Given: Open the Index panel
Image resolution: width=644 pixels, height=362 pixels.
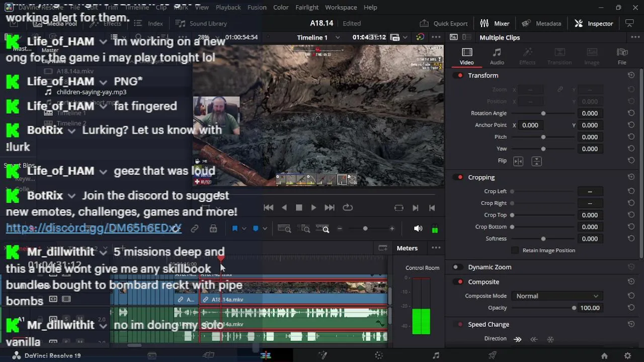Looking at the screenshot, I should (148, 23).
